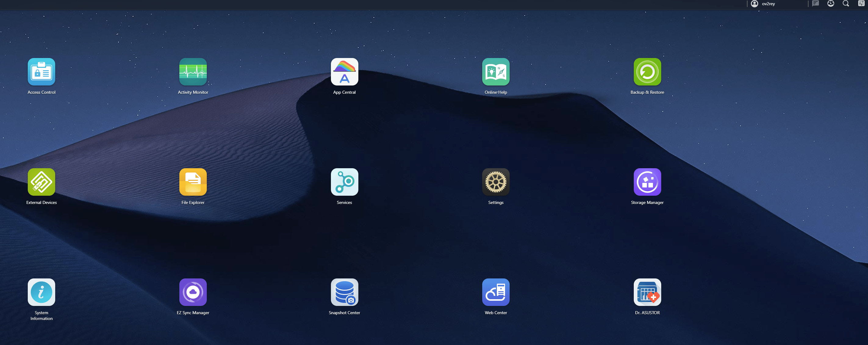This screenshot has width=868, height=345.
Task: Open the gauge icon in the top bar
Action: click(830, 4)
